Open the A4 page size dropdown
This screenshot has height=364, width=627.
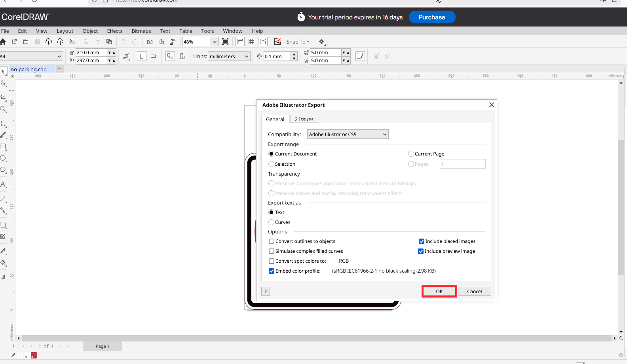pos(31,56)
